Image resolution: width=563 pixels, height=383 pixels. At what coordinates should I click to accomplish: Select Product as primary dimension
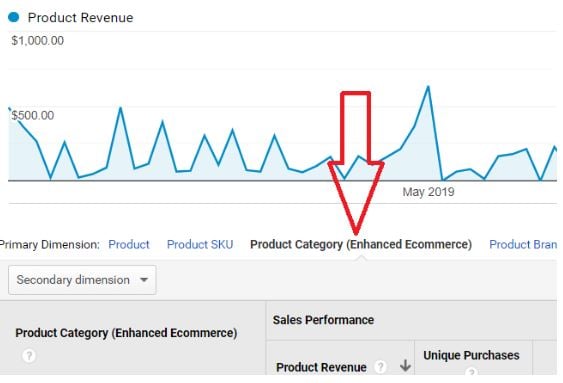(129, 244)
